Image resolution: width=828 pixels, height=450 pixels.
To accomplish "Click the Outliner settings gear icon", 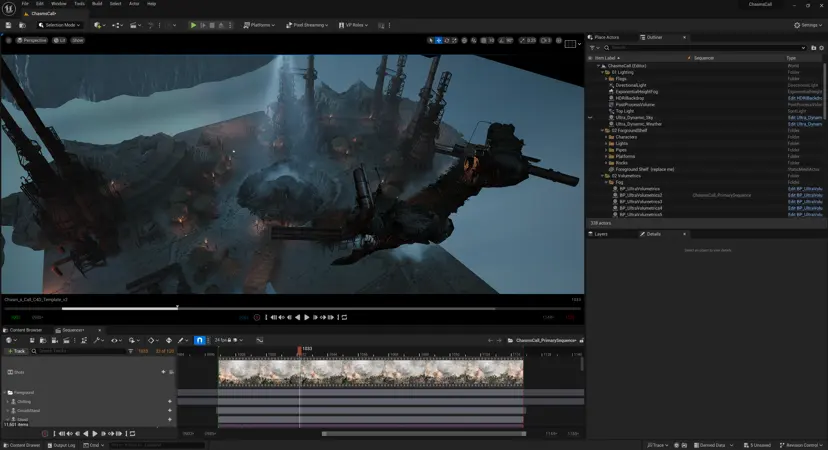I will pyautogui.click(x=821, y=48).
